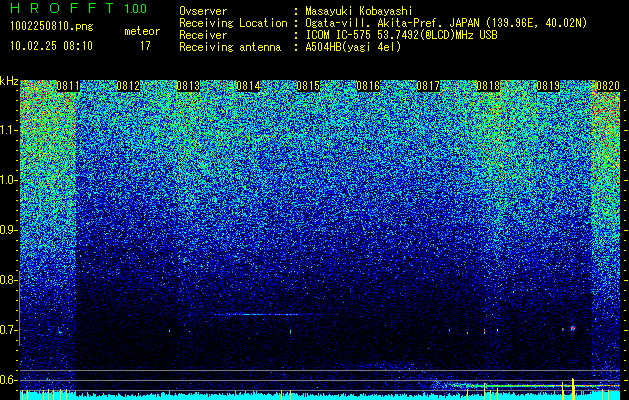Click the 0.6 frequency axis label
The width and height of the screenshot is (629, 400).
[8, 380]
